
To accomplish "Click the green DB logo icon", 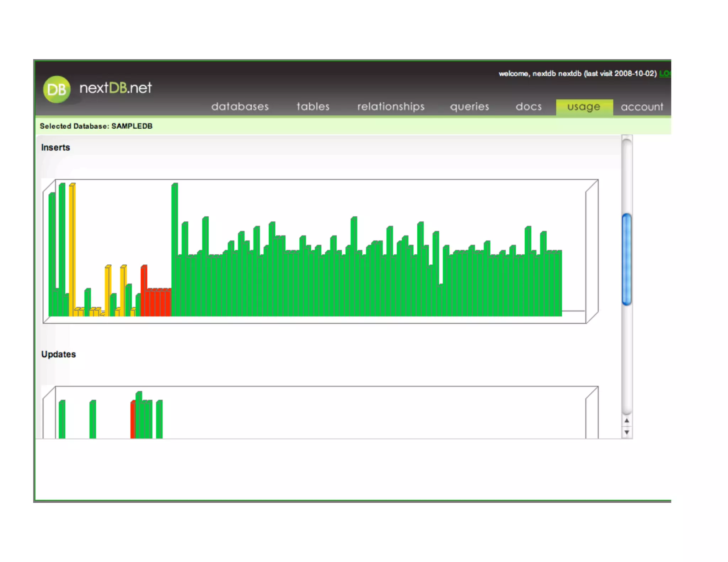I will coord(57,89).
